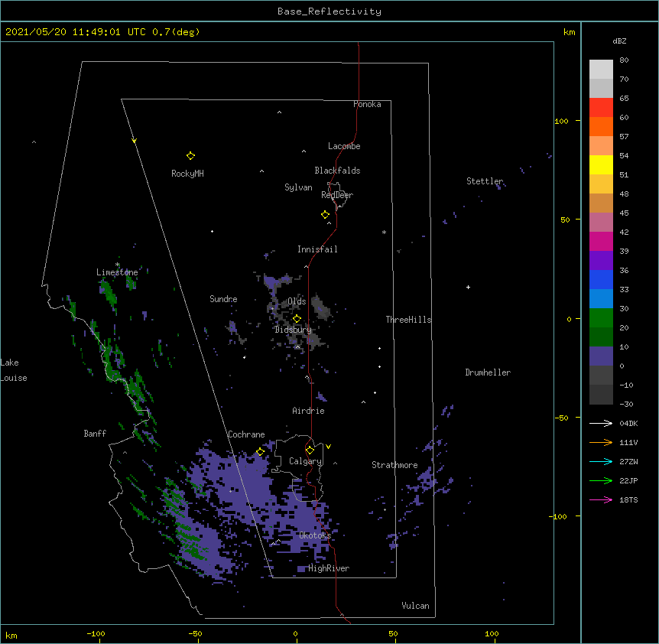Click the Cochrane label
The width and height of the screenshot is (659, 644).
tap(246, 434)
